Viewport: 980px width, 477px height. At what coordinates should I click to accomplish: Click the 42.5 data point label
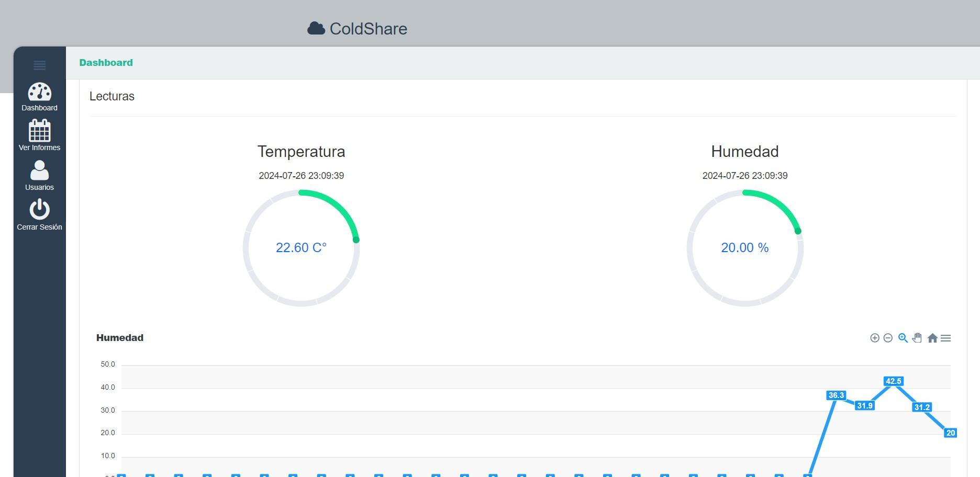point(893,381)
